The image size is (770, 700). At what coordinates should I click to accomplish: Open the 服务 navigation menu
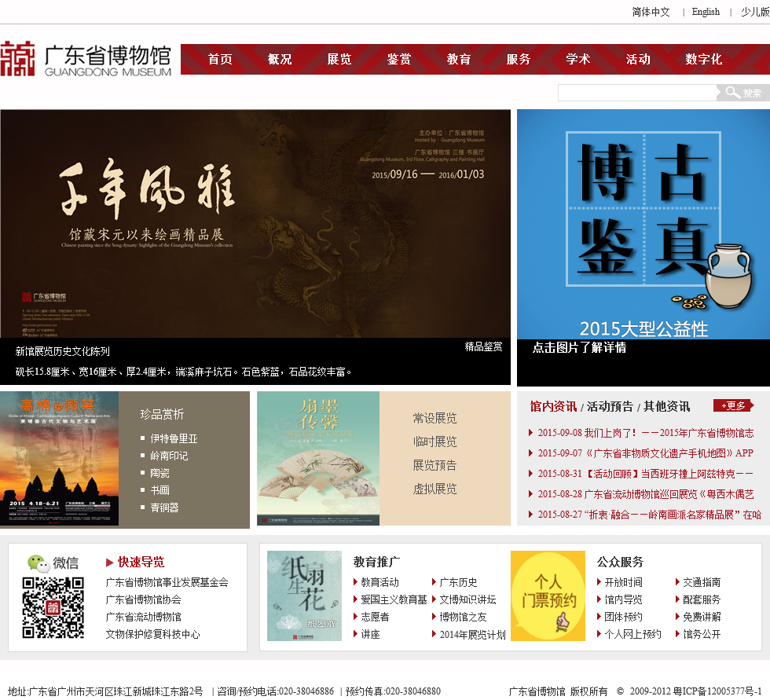click(x=519, y=60)
